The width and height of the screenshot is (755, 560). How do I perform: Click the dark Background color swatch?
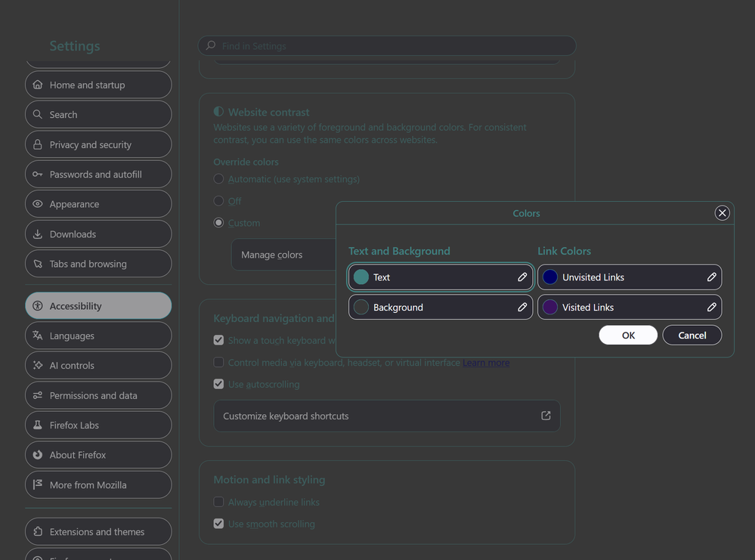pos(361,307)
